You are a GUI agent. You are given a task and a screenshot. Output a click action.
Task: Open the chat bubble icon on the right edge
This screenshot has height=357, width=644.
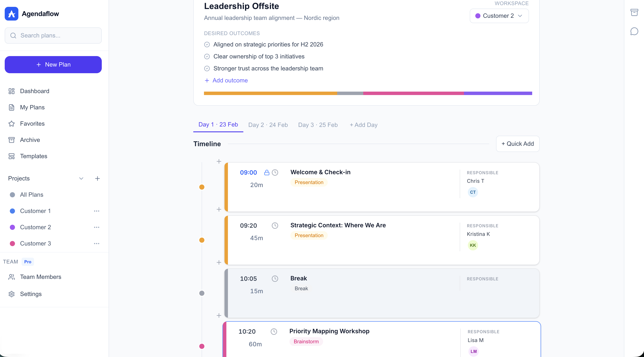click(x=634, y=31)
